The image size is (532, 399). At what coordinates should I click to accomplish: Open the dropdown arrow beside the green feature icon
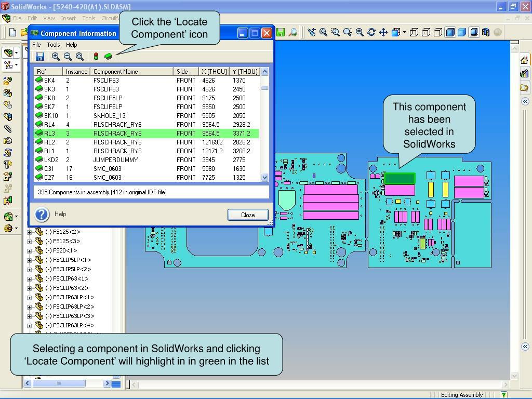point(16,216)
